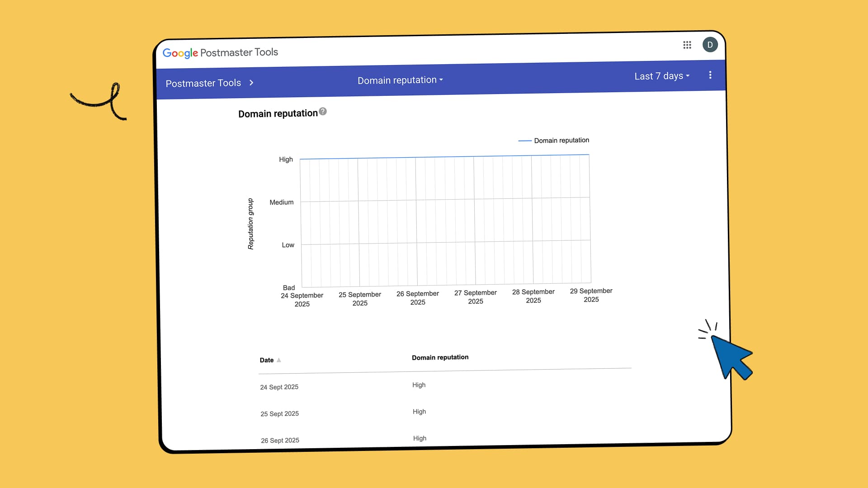Click the Google Postmaster Tools logo
The height and width of the screenshot is (488, 868).
[x=220, y=52]
